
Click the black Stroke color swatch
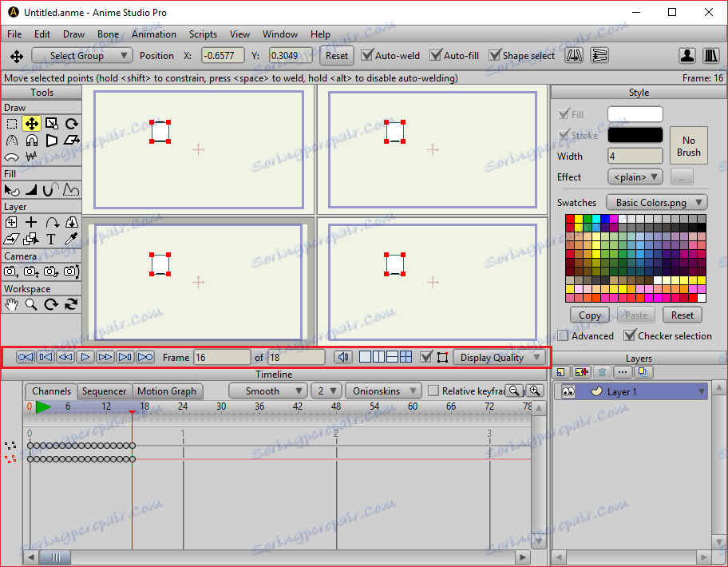[635, 136]
